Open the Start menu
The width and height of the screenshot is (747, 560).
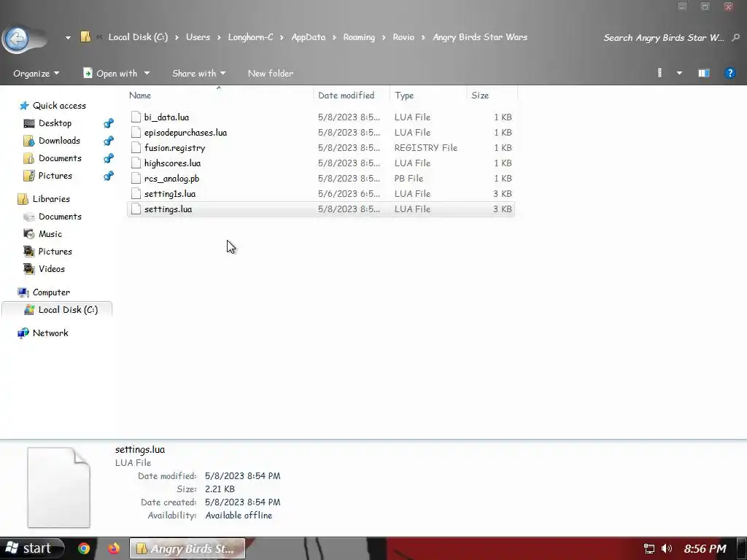click(x=32, y=548)
